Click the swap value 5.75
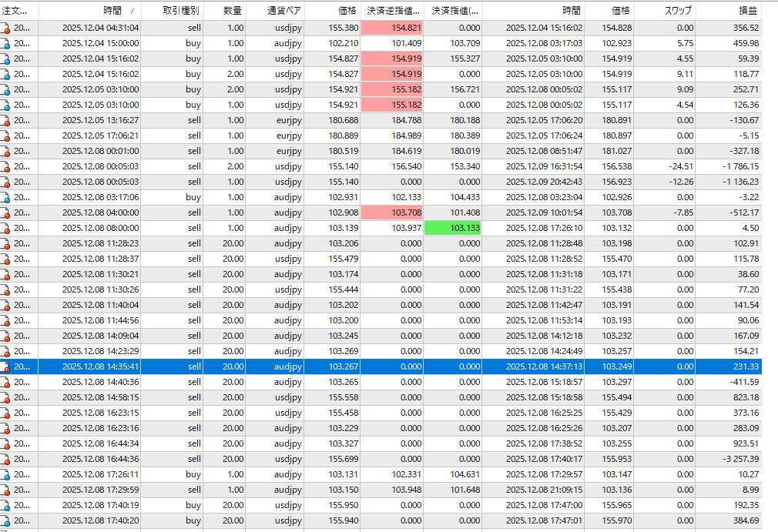 (x=686, y=43)
